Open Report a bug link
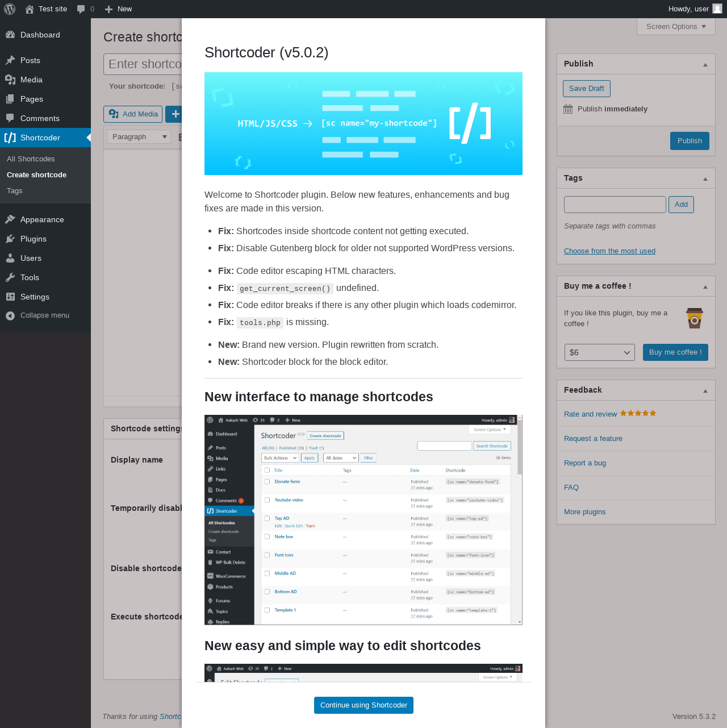 [585, 463]
